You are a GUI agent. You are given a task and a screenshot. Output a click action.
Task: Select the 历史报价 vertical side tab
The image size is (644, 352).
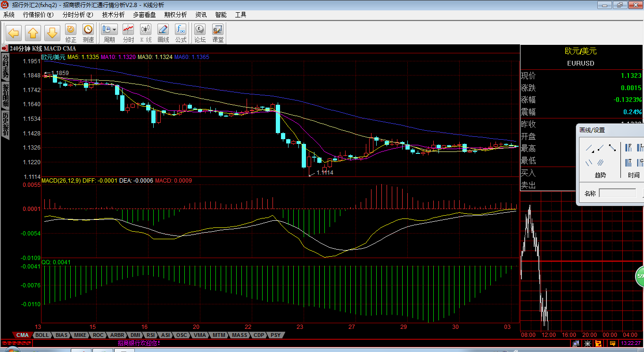[5, 124]
